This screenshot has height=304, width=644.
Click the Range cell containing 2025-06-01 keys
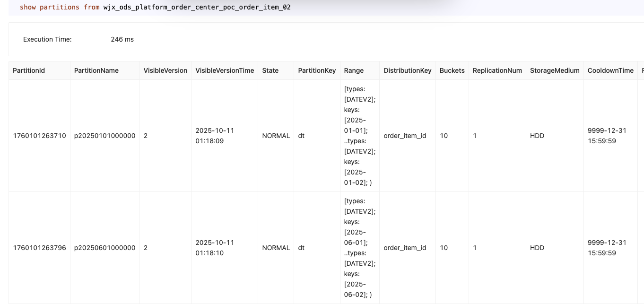tap(359, 248)
